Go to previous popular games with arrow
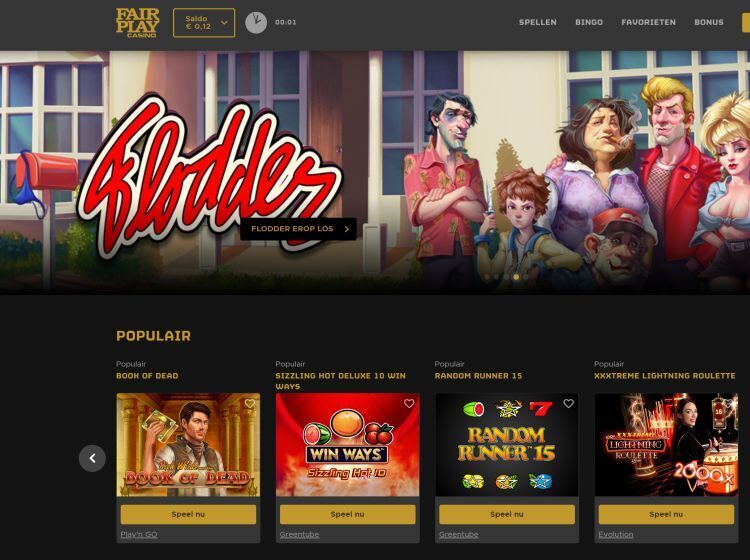The width and height of the screenshot is (750, 560). point(92,458)
